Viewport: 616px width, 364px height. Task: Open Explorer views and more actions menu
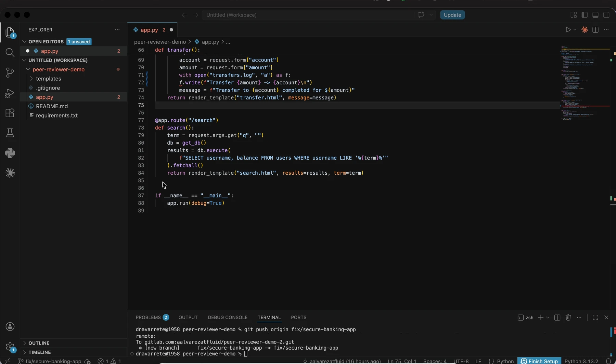(117, 30)
